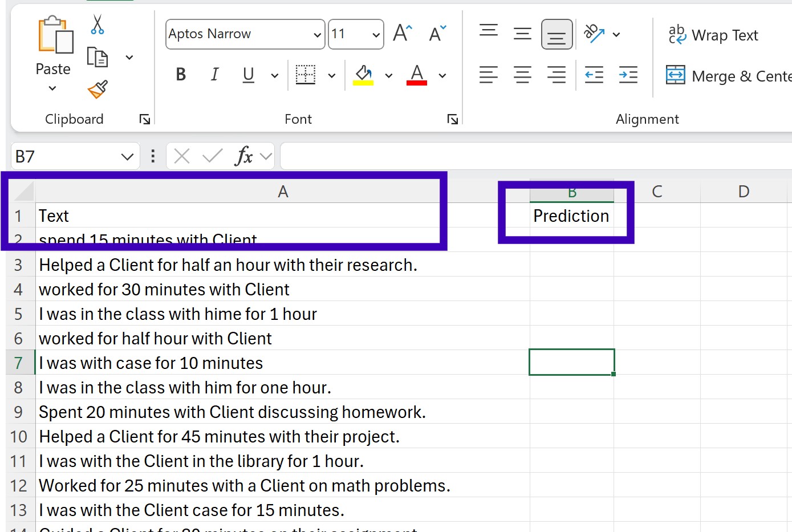Open the Alignment dialog launcher
The width and height of the screenshot is (792, 532).
pos(787,119)
